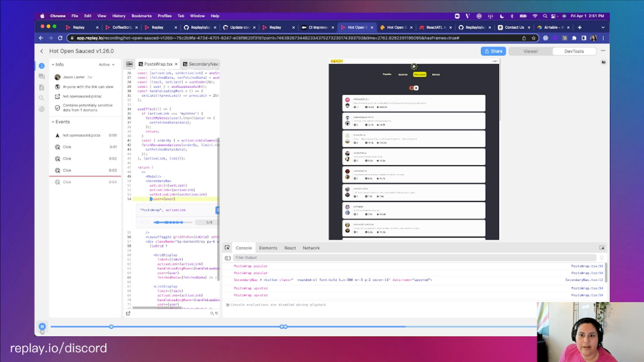Switch to the Elements tab
644x362 pixels.
pyautogui.click(x=268, y=248)
